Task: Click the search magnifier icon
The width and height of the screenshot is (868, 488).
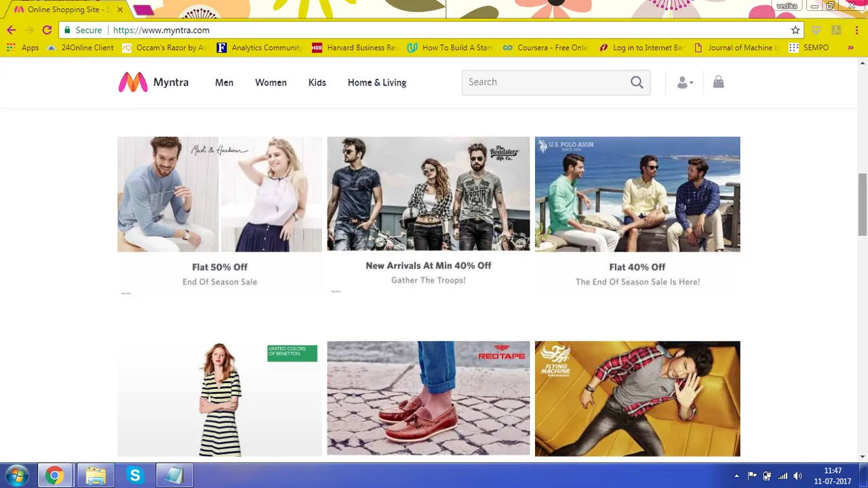Action: [x=637, y=82]
